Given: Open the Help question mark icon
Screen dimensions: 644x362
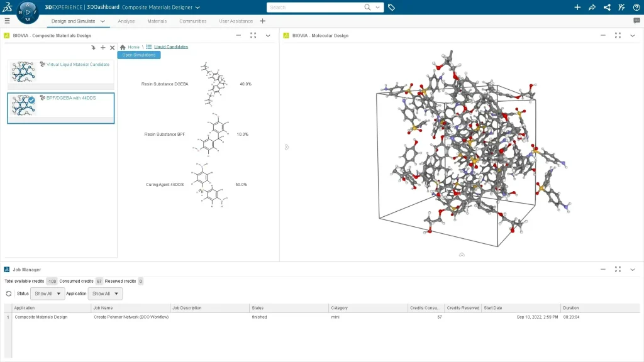Looking at the screenshot, I should click(636, 8).
